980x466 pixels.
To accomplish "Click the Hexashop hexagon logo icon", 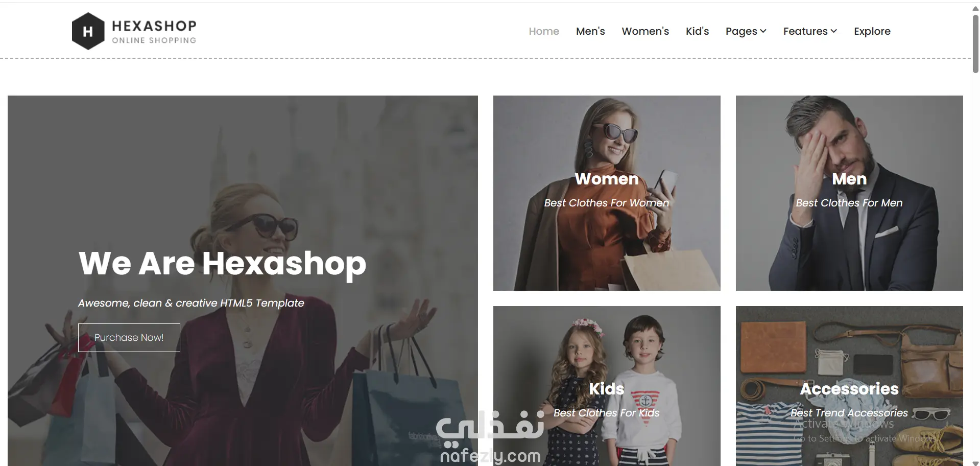I will [x=88, y=31].
